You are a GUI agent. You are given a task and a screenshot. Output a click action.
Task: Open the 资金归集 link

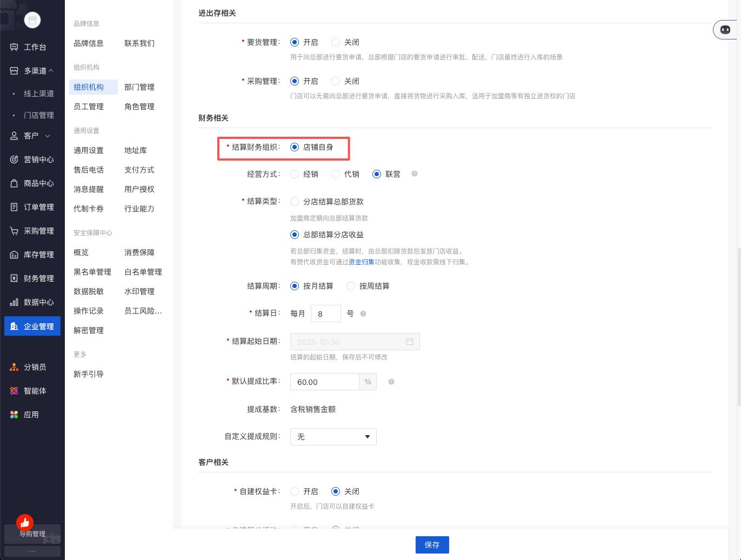361,262
